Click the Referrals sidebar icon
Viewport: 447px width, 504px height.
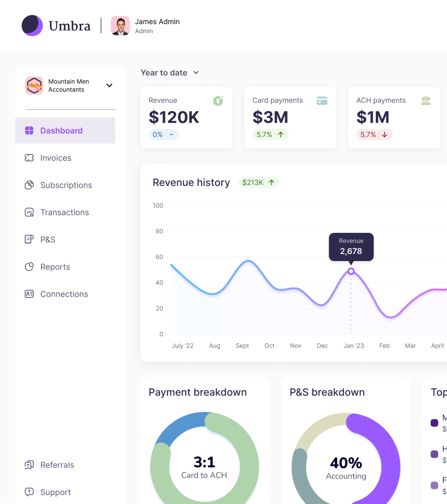tap(29, 465)
